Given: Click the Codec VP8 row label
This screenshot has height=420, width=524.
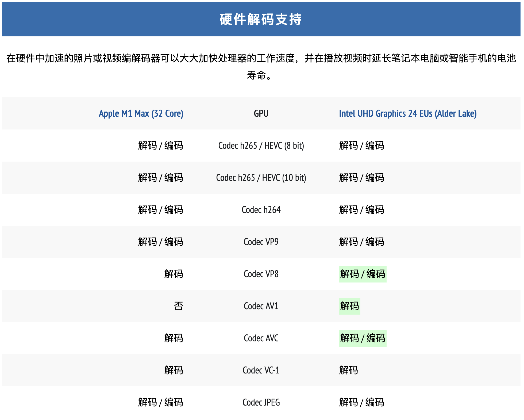Looking at the screenshot, I should [x=261, y=274].
